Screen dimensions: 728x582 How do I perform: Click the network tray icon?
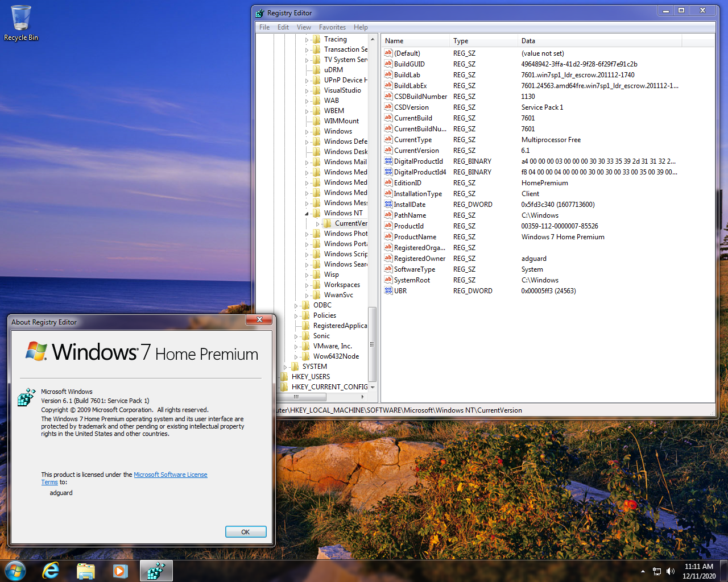(x=657, y=571)
